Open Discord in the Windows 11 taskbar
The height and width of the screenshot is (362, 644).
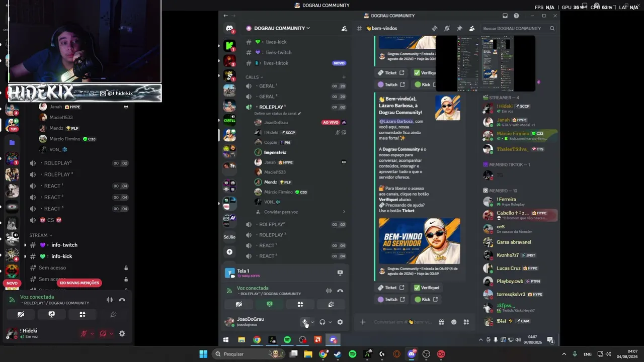(412, 354)
